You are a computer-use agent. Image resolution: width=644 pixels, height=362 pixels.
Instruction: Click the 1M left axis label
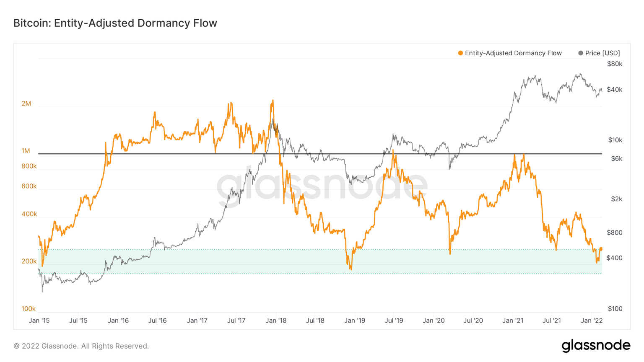point(26,151)
